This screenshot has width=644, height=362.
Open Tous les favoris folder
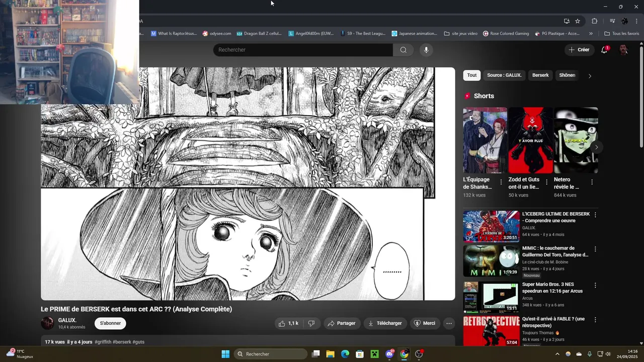point(621,34)
